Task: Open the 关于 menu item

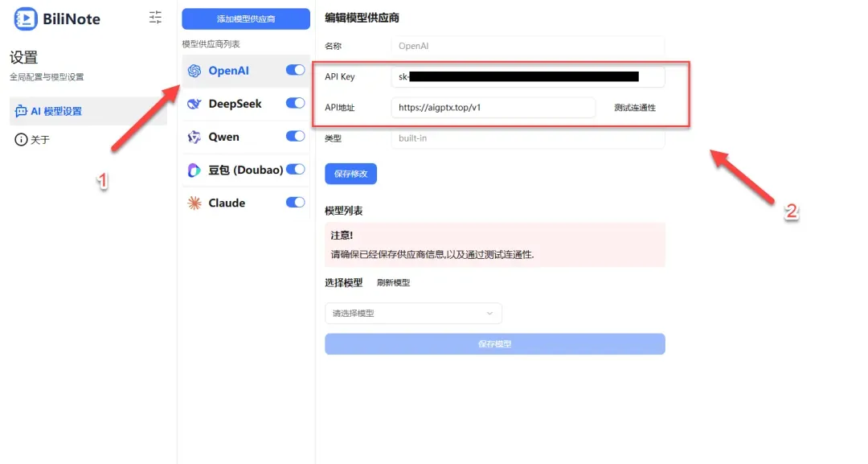Action: (x=88, y=140)
